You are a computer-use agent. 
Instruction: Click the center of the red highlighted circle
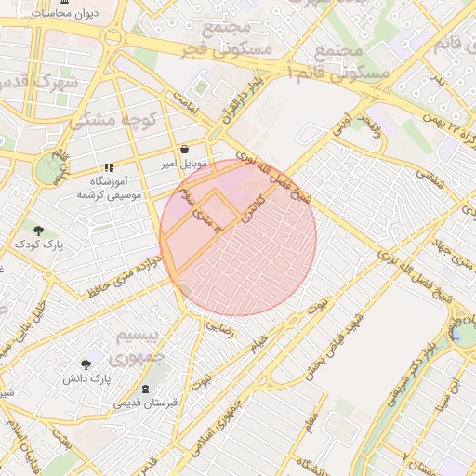(x=238, y=238)
